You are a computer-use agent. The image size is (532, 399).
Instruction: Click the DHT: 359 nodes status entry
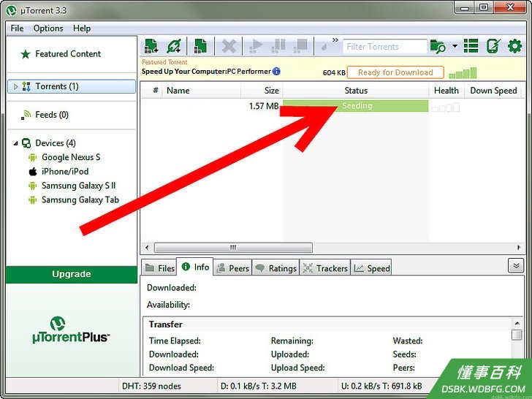[151, 386]
